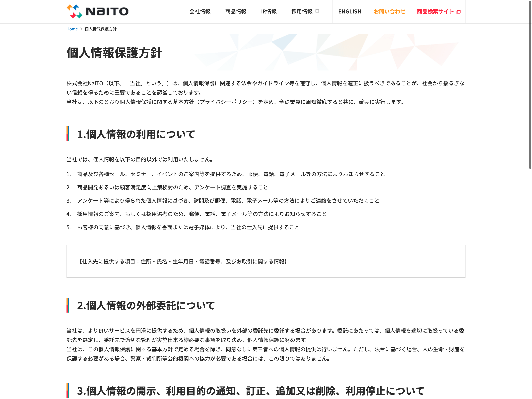The width and height of the screenshot is (532, 399).
Task: Click the 個人情報保護方針 breadcrumb text
Action: [101, 29]
